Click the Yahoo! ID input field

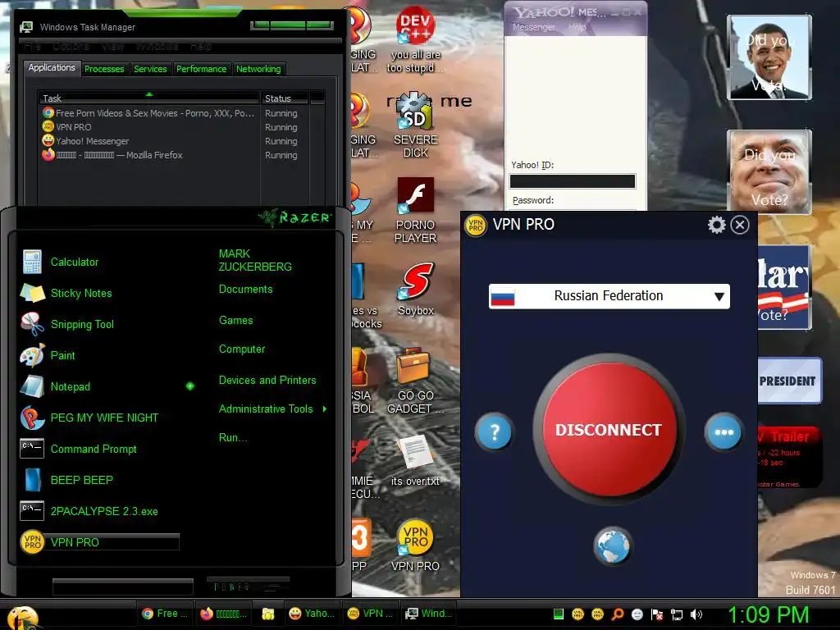click(573, 181)
